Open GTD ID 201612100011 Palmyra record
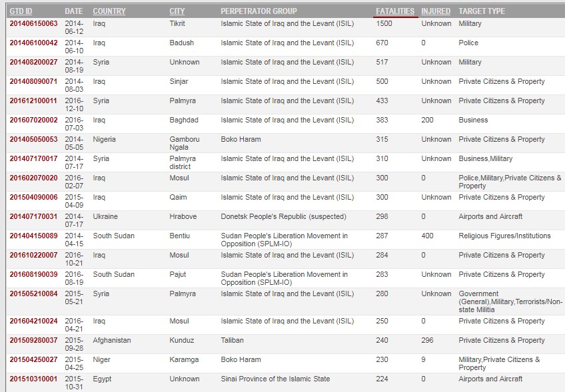Image resolution: width=565 pixels, height=392 pixels. tap(33, 101)
